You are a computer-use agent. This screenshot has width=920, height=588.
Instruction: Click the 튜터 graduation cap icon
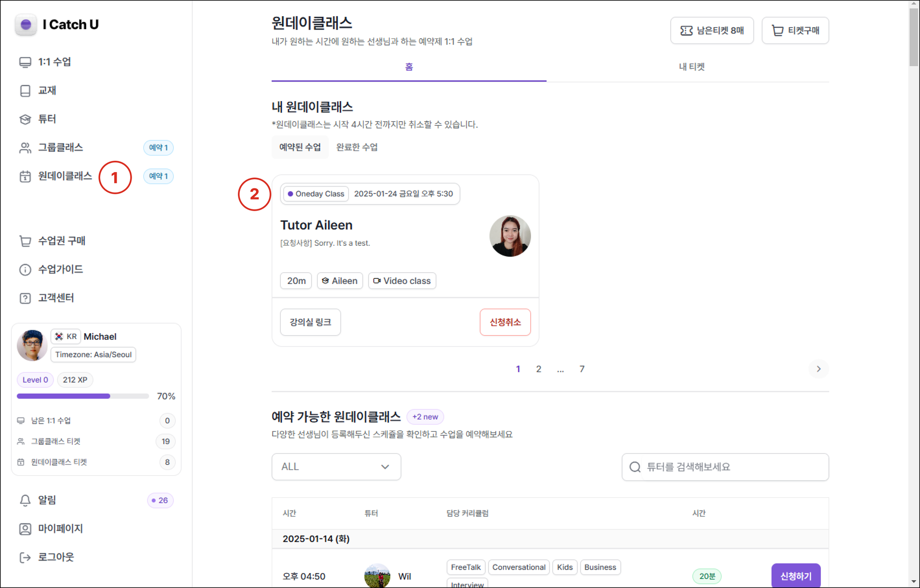[x=25, y=119]
